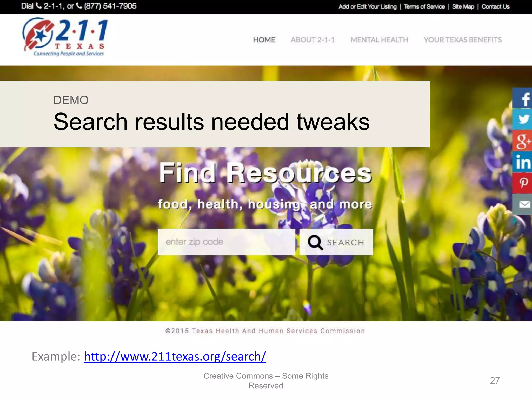Viewport: 532px width, 399px height.
Task: Click the email share envelope icon
Action: (x=522, y=204)
